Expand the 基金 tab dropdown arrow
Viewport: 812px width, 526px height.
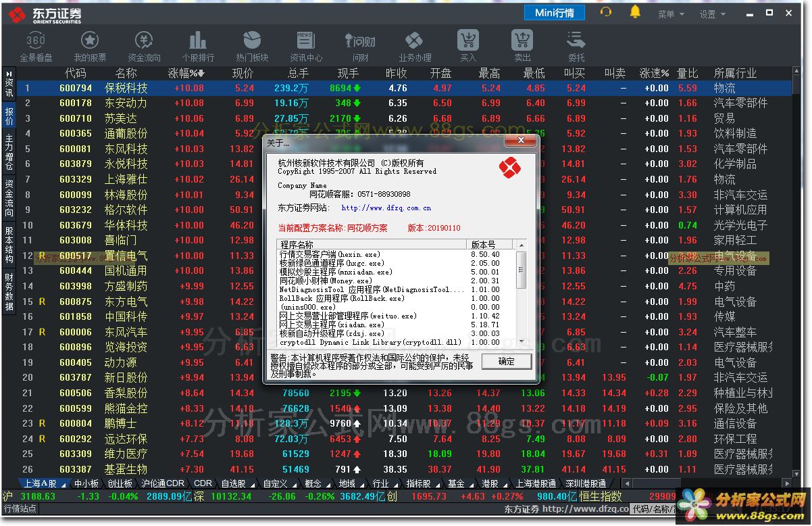(x=471, y=484)
